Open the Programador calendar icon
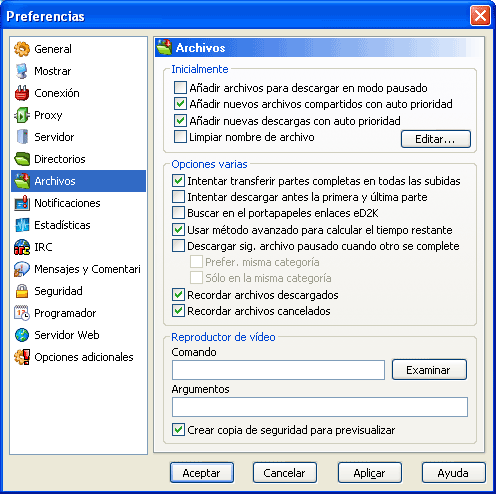The height and width of the screenshot is (494, 496). (x=22, y=313)
